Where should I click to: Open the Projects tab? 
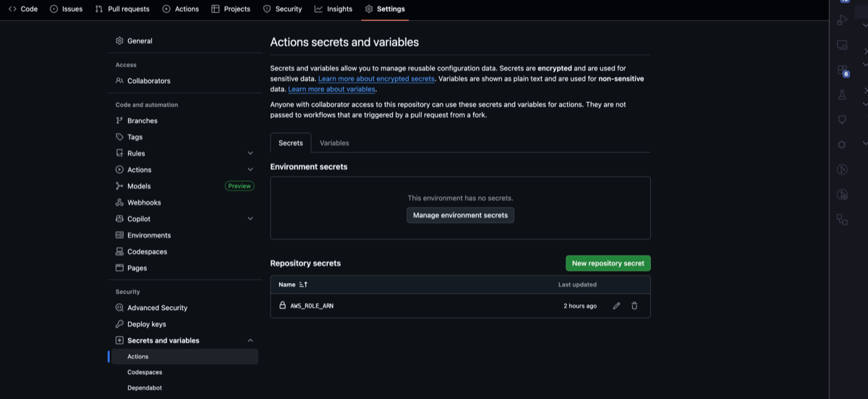click(231, 9)
